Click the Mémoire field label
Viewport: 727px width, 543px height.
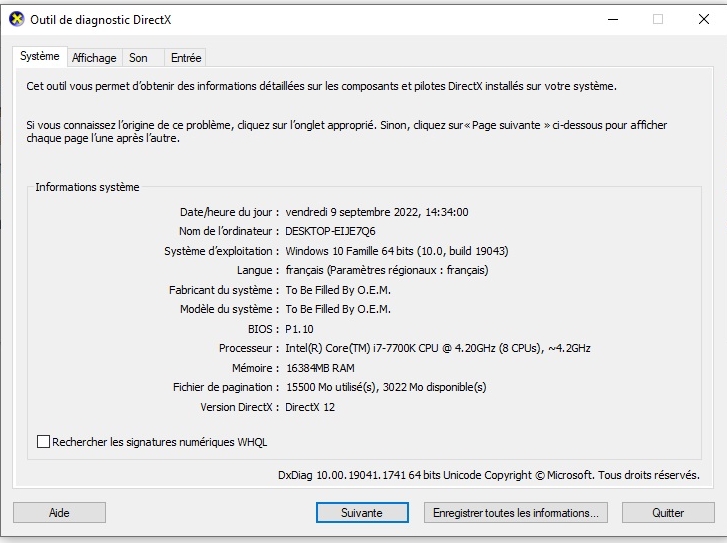[255, 368]
